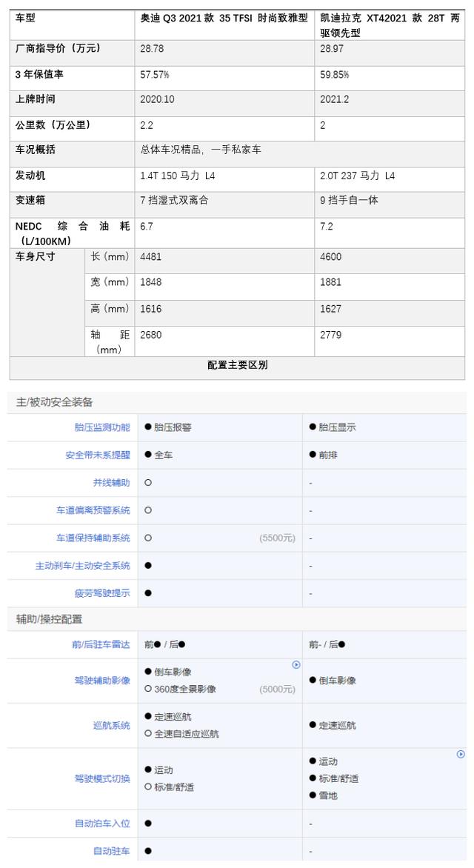Click the 配置主要区别 heading
The width and height of the screenshot is (474, 868).
[x=238, y=365]
